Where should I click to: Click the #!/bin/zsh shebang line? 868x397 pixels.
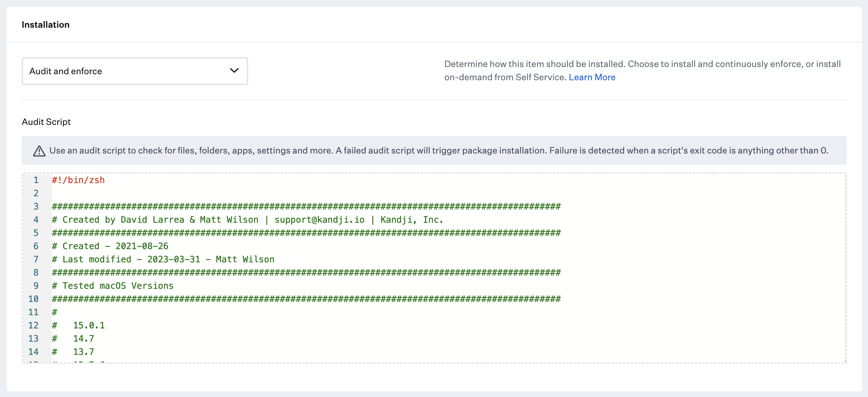tap(78, 180)
